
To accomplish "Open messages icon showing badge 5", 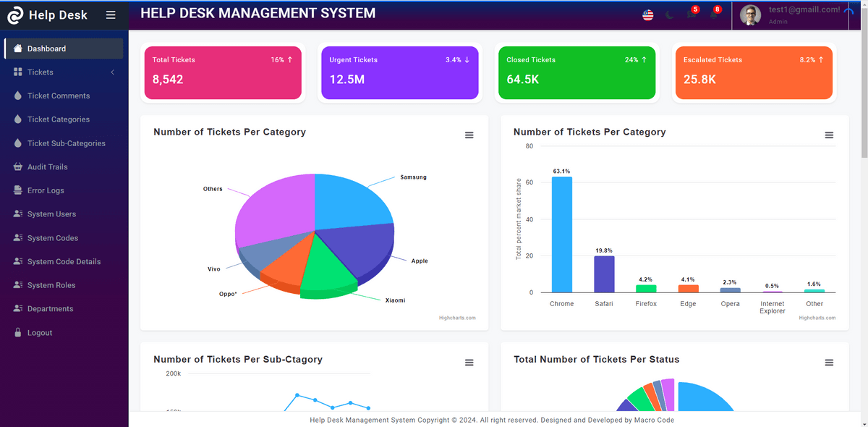I will coord(692,14).
